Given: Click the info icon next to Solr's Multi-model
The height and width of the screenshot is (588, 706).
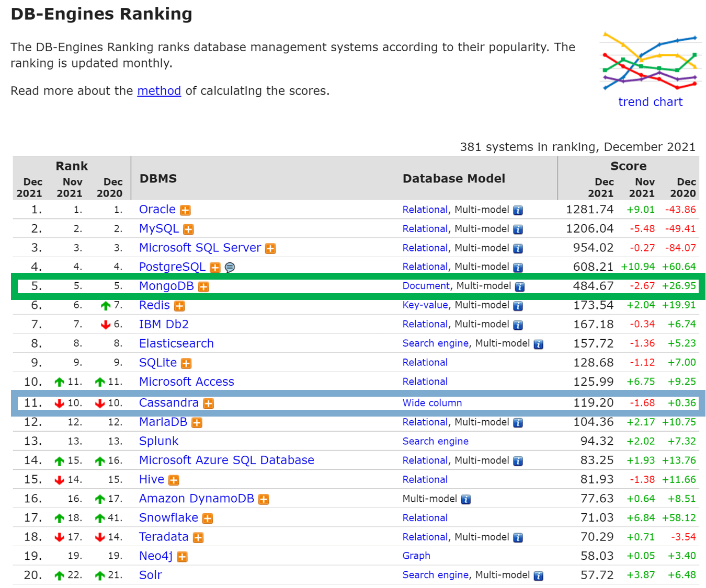Looking at the screenshot, I should [x=538, y=575].
